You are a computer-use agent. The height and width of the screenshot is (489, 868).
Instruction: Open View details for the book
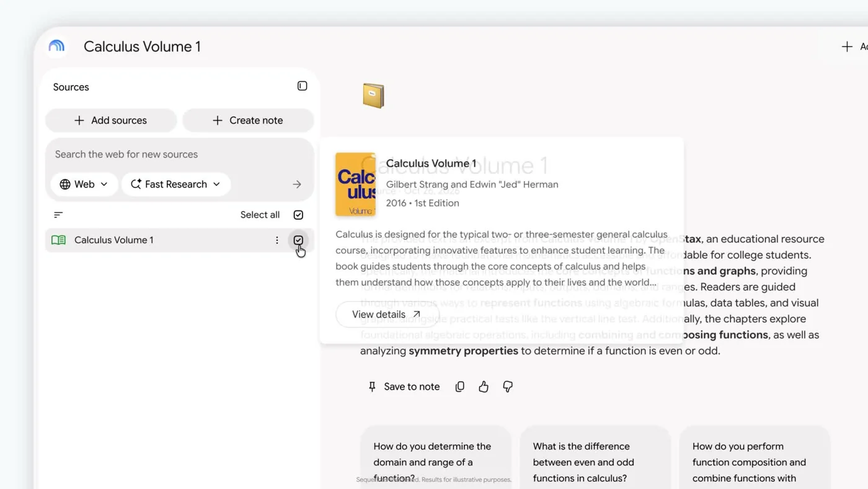click(x=387, y=315)
